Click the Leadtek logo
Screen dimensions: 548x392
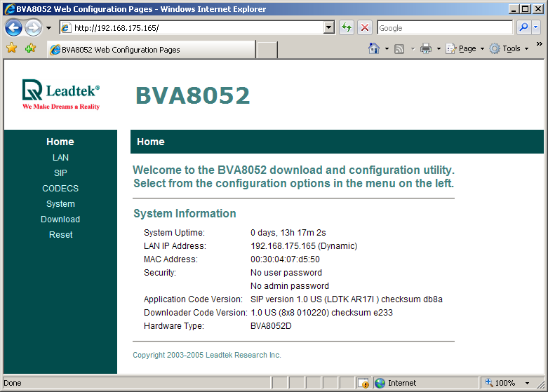61,95
